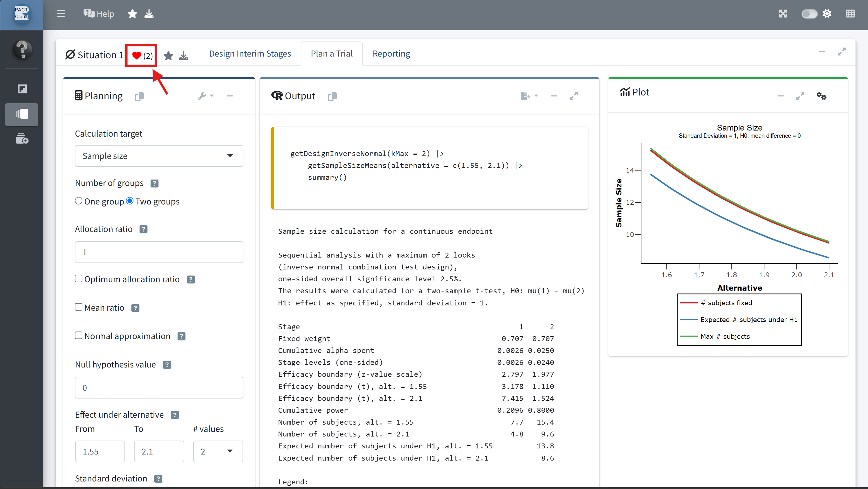Viewport: 868px width, 489px height.
Task: Maximize the Output panel
Action: click(x=574, y=96)
